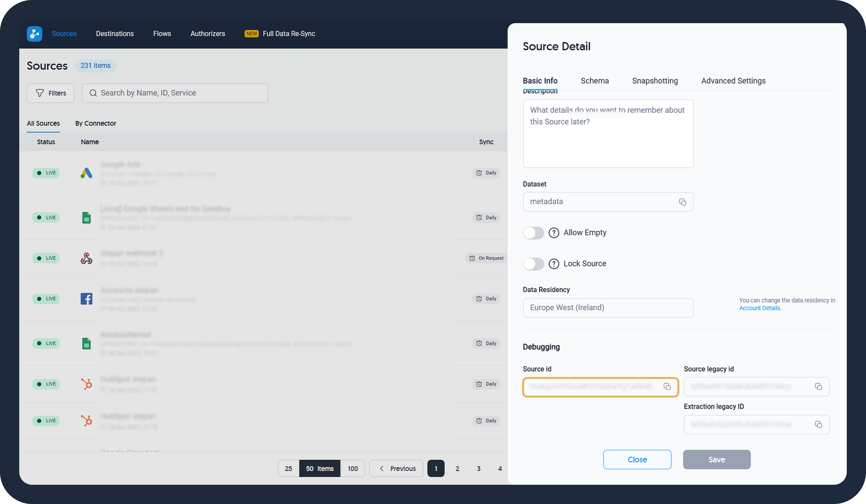Click Lock Source help question-mark icon

pos(554,264)
